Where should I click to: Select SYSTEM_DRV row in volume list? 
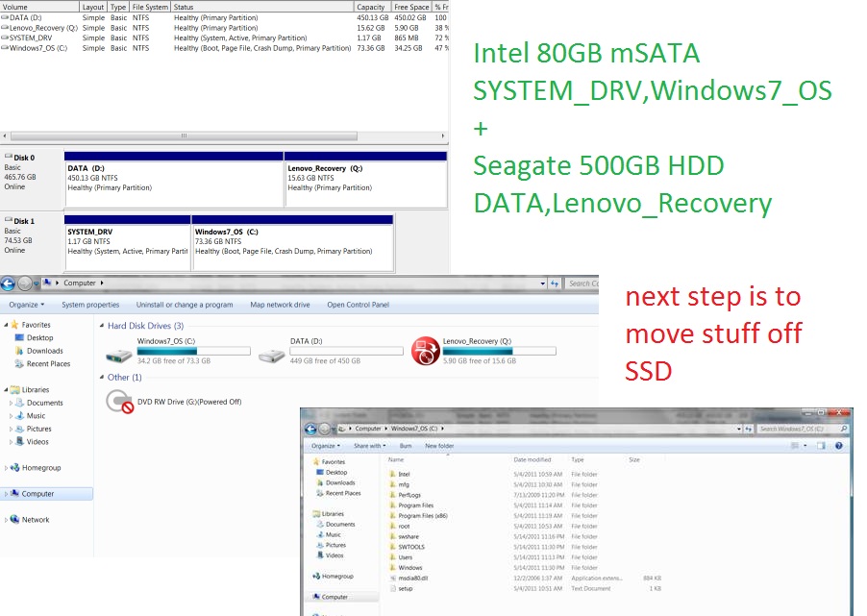(225, 38)
